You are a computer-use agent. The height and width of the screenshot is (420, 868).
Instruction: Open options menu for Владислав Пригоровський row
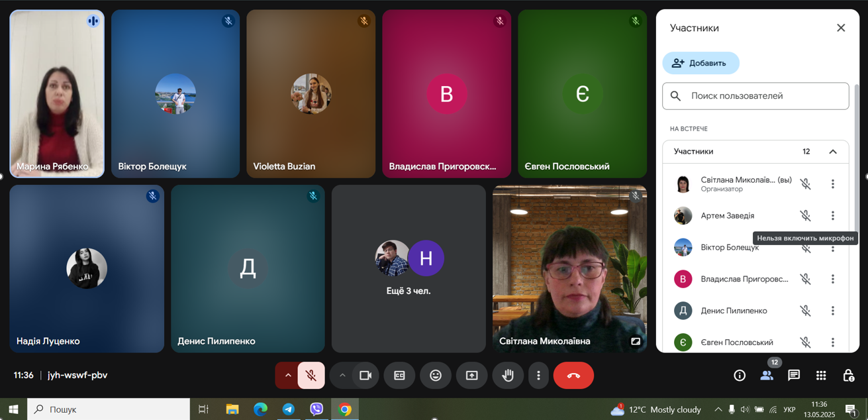pos(833,280)
